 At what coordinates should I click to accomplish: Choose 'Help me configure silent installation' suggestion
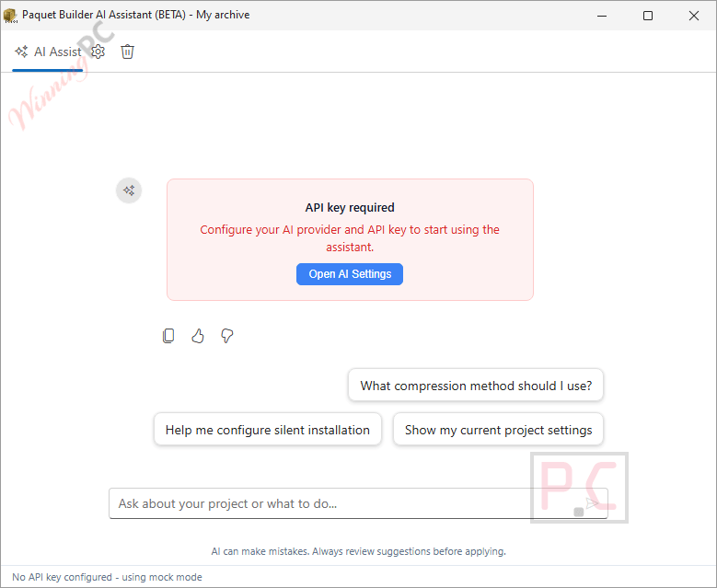[268, 430]
